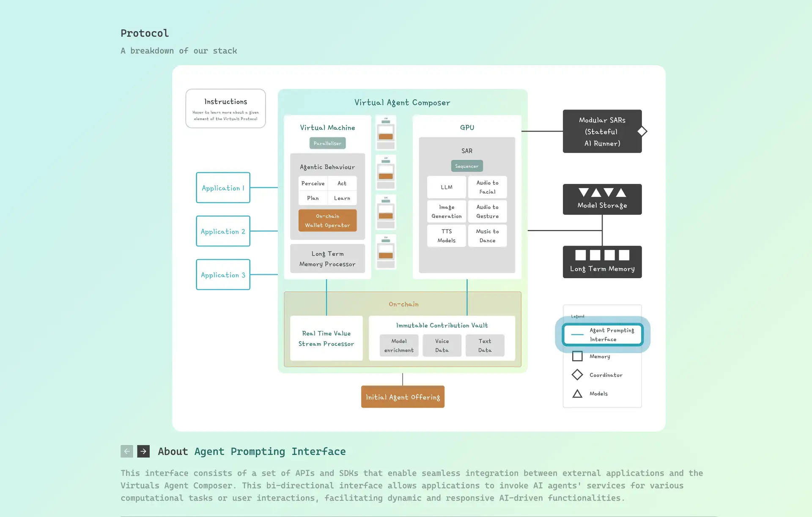Click the Models triangle legend icon

(577, 394)
